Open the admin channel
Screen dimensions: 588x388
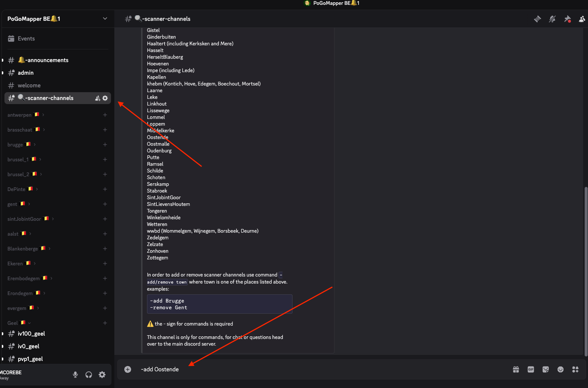pyautogui.click(x=58, y=73)
